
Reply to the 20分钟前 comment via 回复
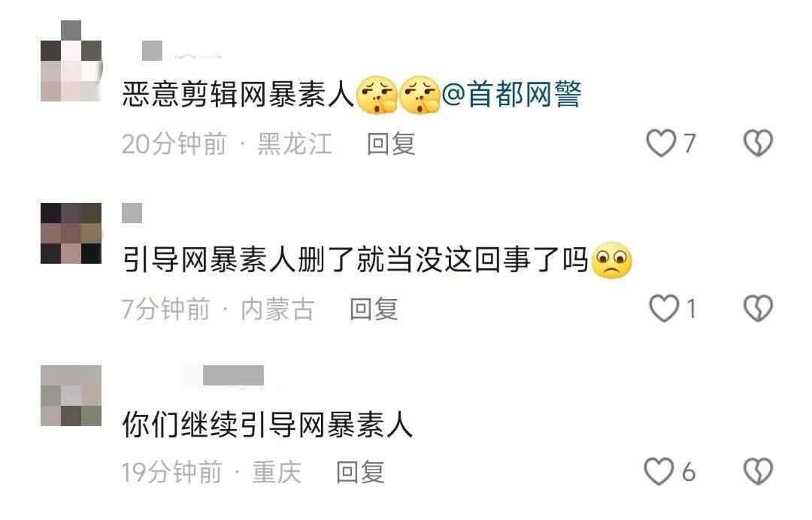point(391,144)
